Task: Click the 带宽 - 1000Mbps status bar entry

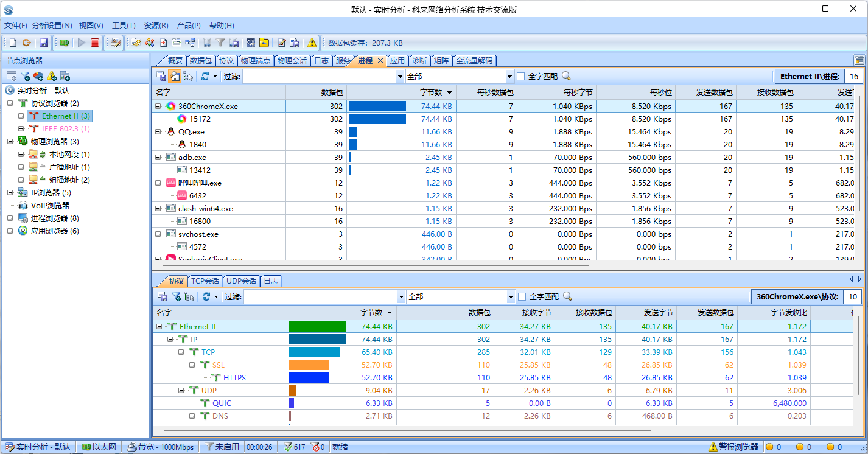Action: click(x=161, y=447)
